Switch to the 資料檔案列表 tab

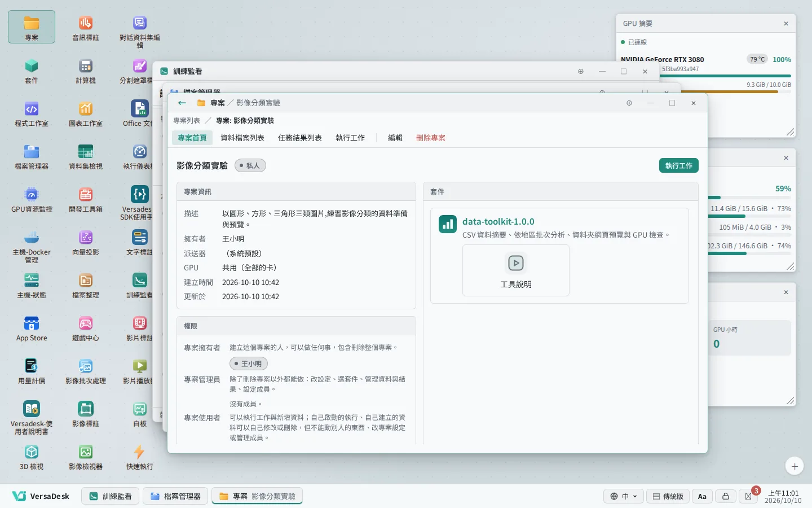(242, 138)
